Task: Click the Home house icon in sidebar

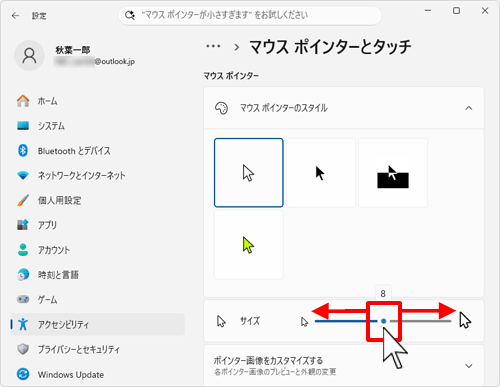Action: tap(23, 101)
